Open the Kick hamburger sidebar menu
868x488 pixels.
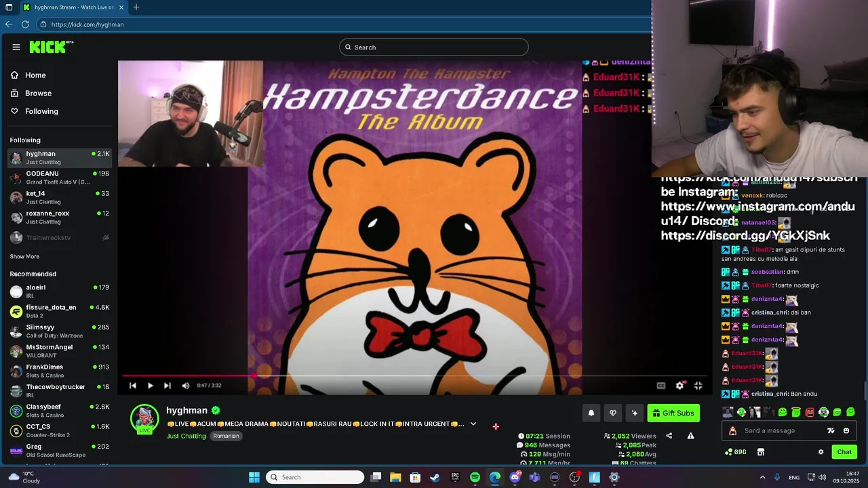16,47
